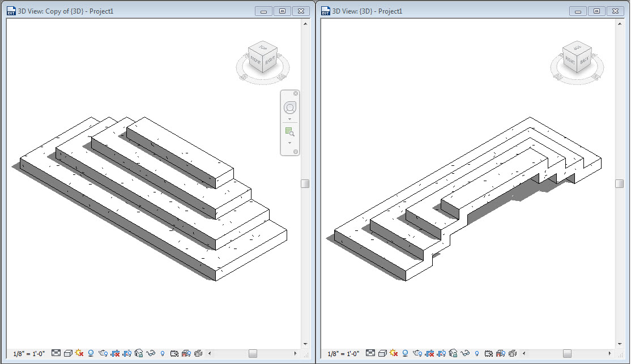Open navigation bar customize menu
The height and width of the screenshot is (364, 631).
pos(295,152)
